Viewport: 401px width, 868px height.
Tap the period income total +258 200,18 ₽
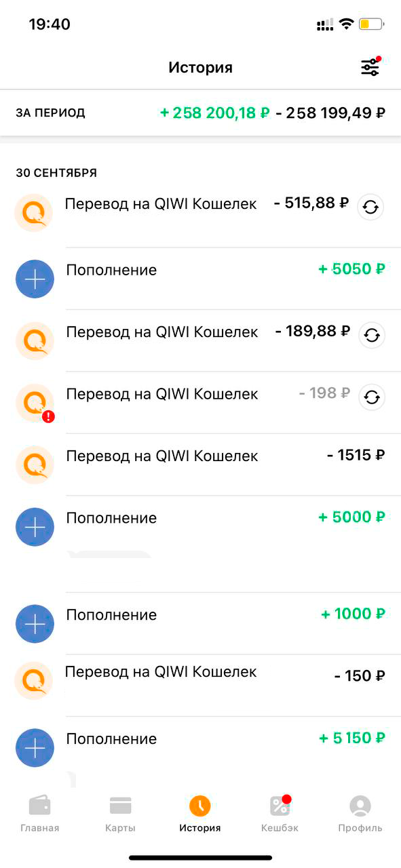[214, 113]
